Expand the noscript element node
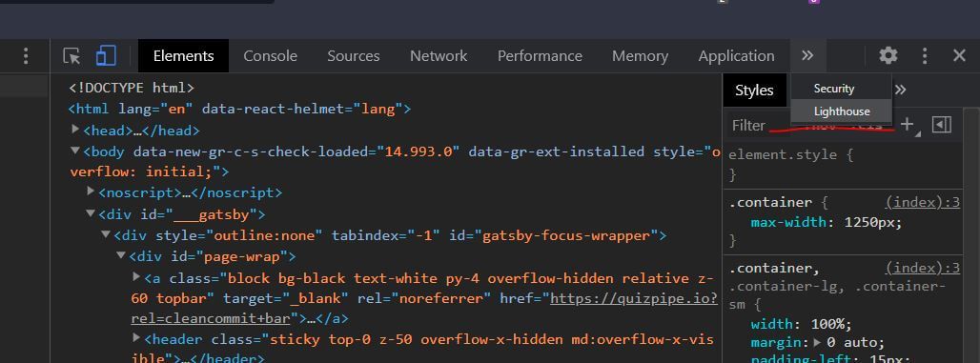This screenshot has width=980, height=363. pyautogui.click(x=92, y=192)
